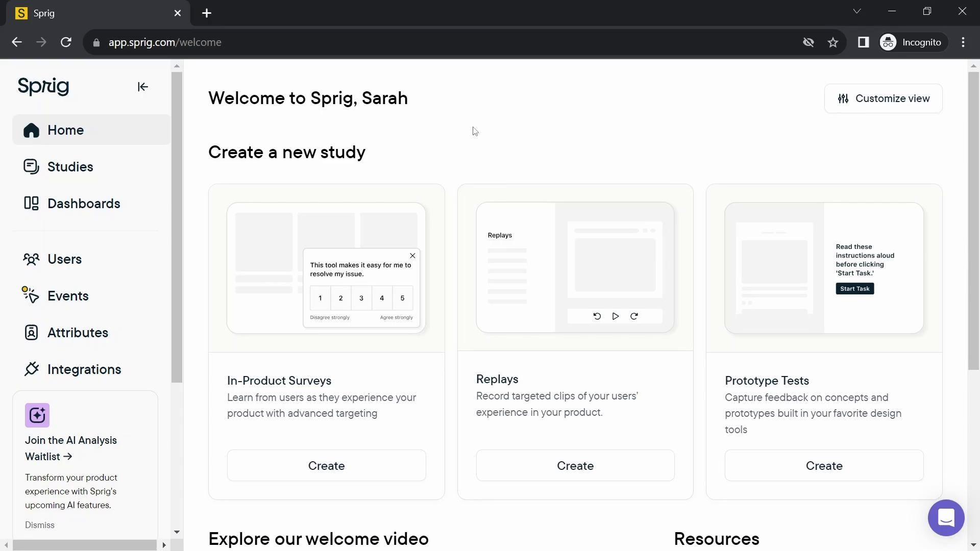Collapse the Sprig sidebar with arrow icon
Image resolution: width=980 pixels, height=551 pixels.
tap(142, 87)
